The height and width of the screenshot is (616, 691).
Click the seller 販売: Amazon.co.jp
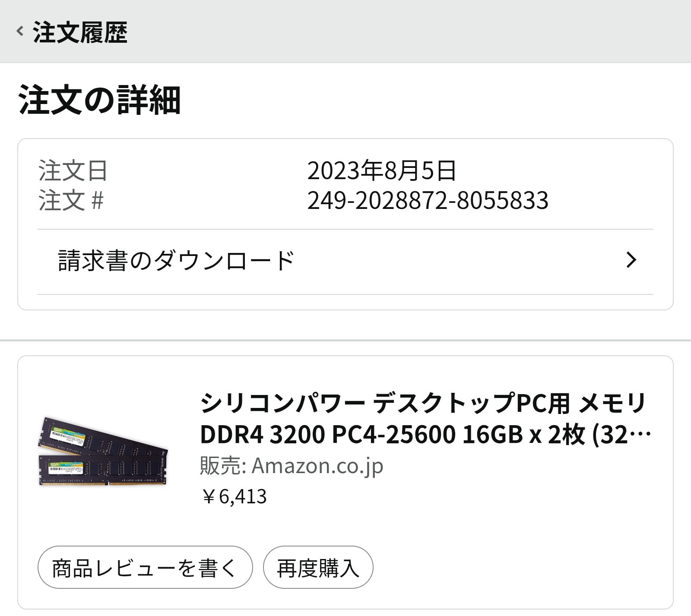[x=292, y=466]
